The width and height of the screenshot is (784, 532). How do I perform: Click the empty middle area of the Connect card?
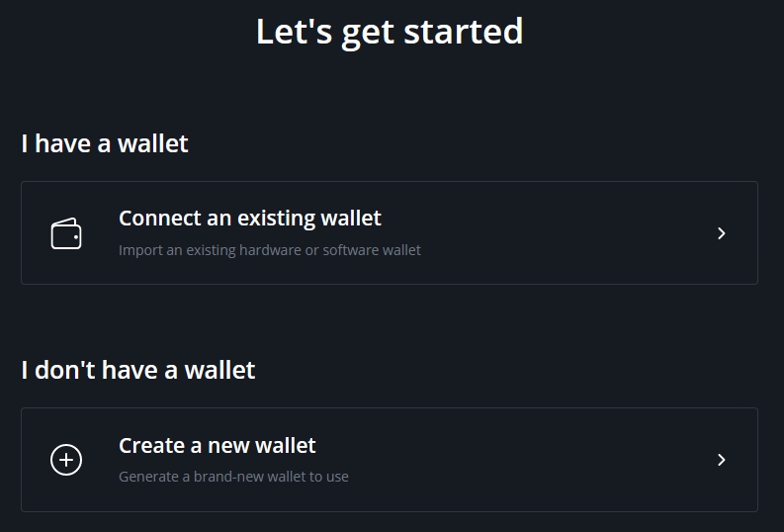(x=550, y=233)
